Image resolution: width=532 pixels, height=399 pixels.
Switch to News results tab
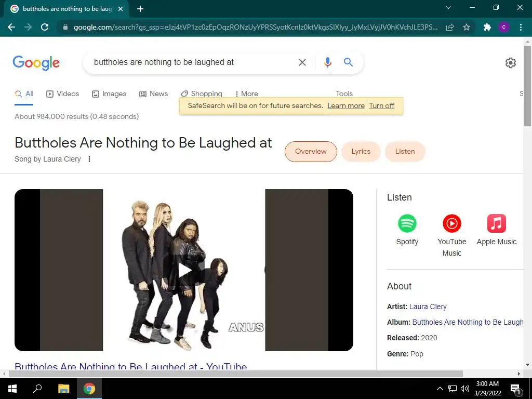[154, 94]
